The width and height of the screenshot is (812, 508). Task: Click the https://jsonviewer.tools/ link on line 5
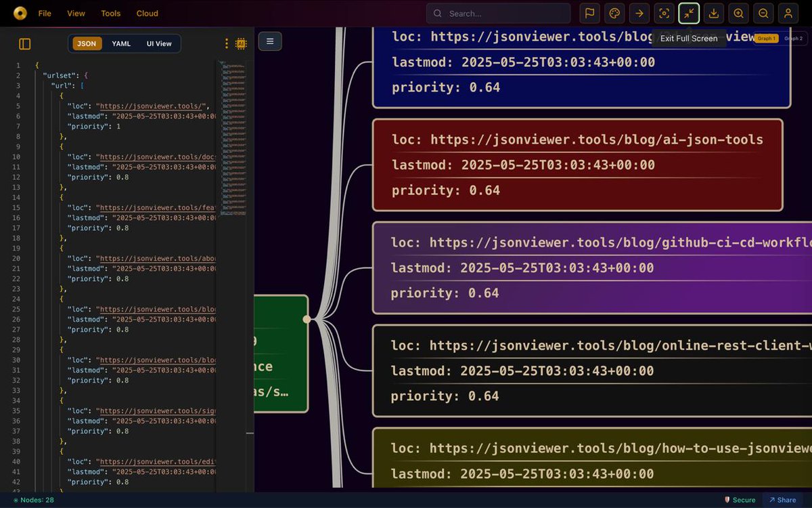click(152, 106)
